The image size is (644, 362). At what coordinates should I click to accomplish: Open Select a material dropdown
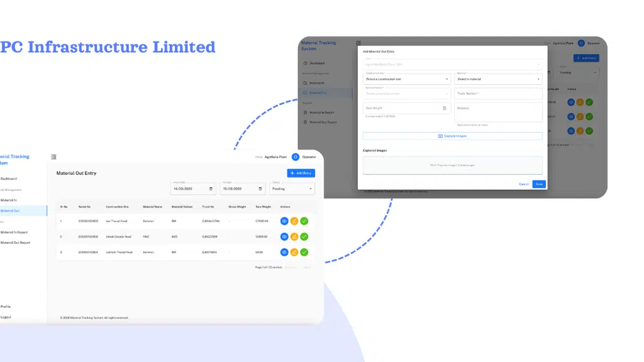click(498, 79)
